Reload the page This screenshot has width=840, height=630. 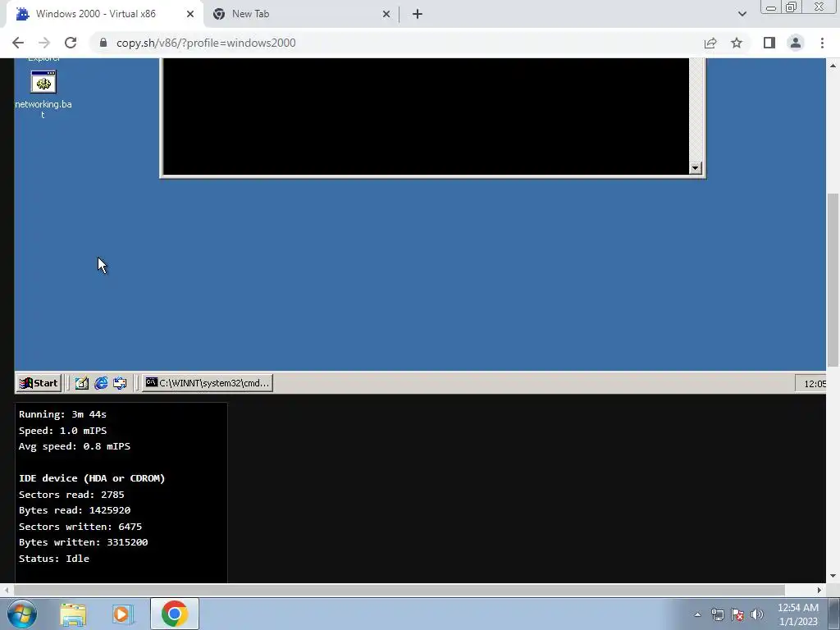(x=71, y=43)
